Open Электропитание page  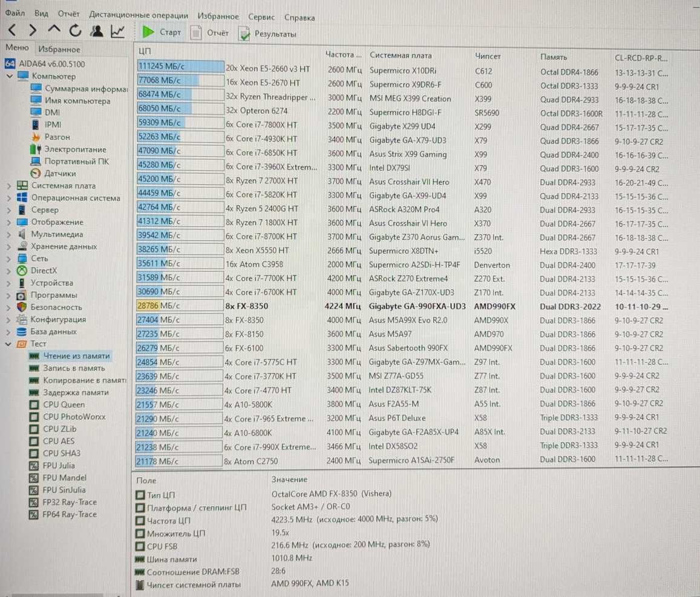point(68,149)
